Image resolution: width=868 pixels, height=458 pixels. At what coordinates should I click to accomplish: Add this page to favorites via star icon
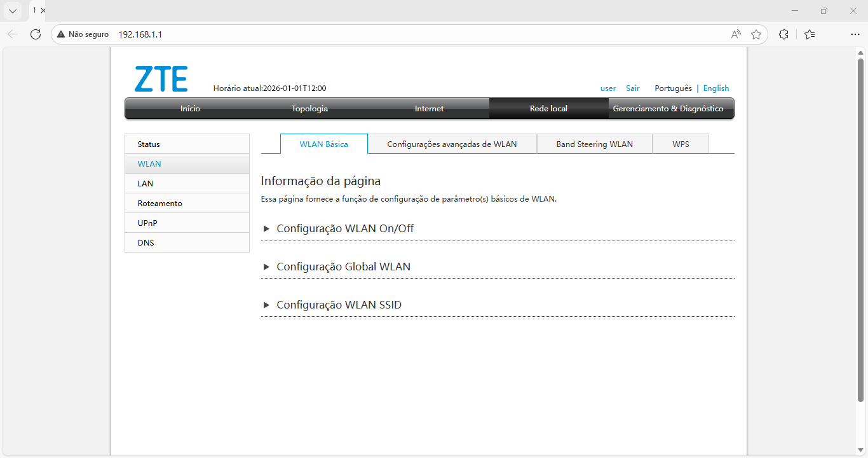coord(756,34)
